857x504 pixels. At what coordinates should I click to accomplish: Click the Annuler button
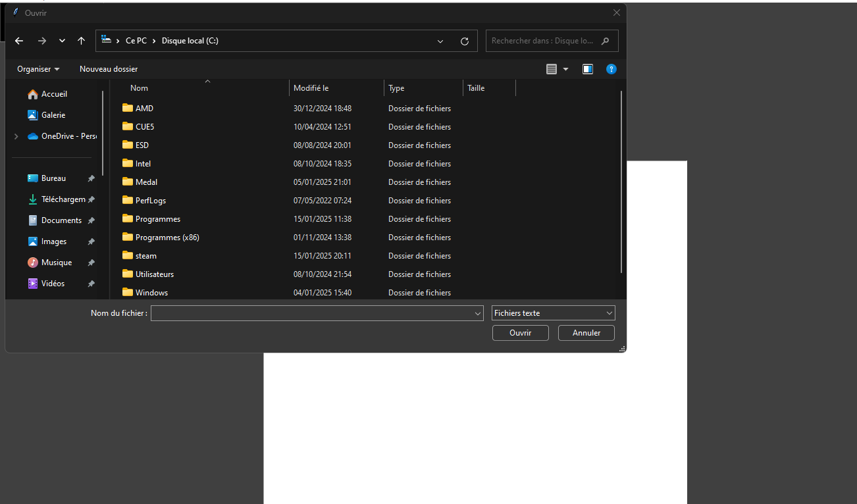tap(585, 332)
